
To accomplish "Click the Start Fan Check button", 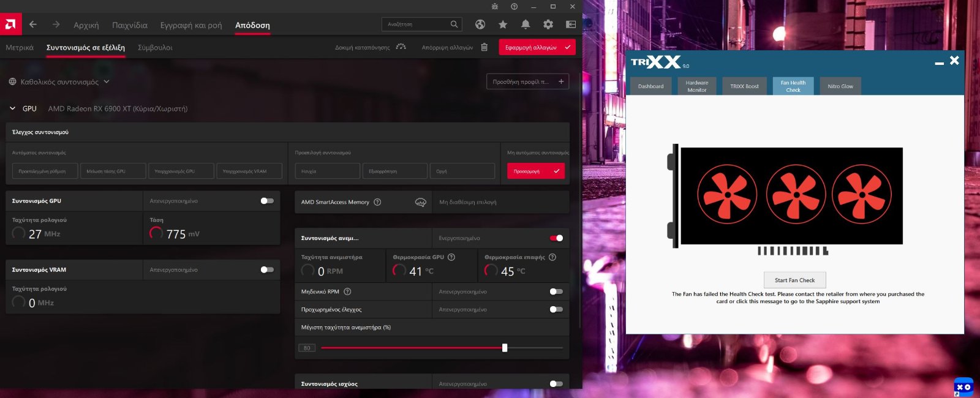I will tap(795, 280).
